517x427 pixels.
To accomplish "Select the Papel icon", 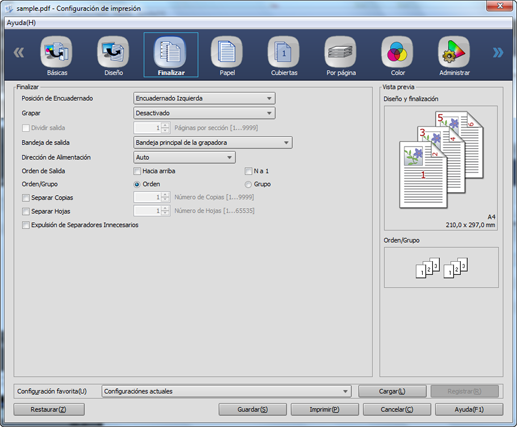I will pyautogui.click(x=227, y=52).
